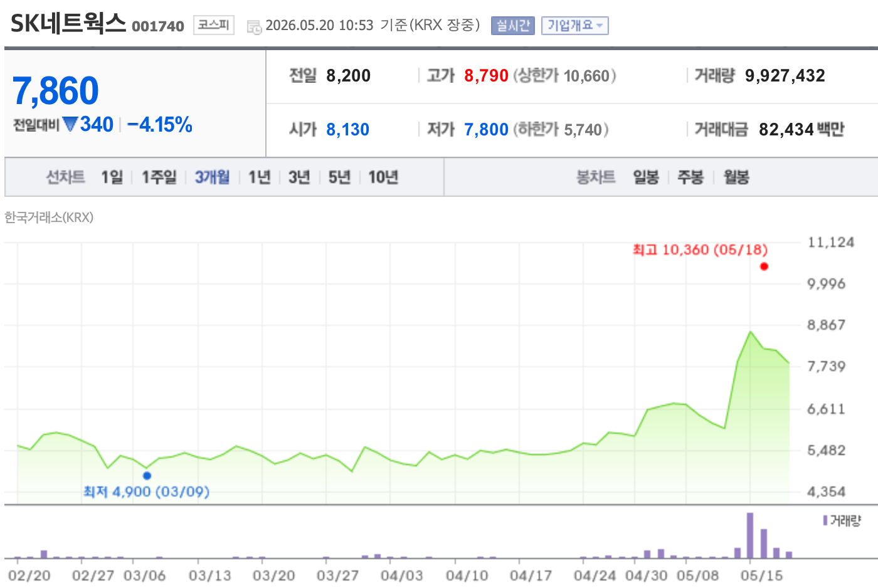
Task: Click the 코스피 market badge
Action: tap(213, 25)
